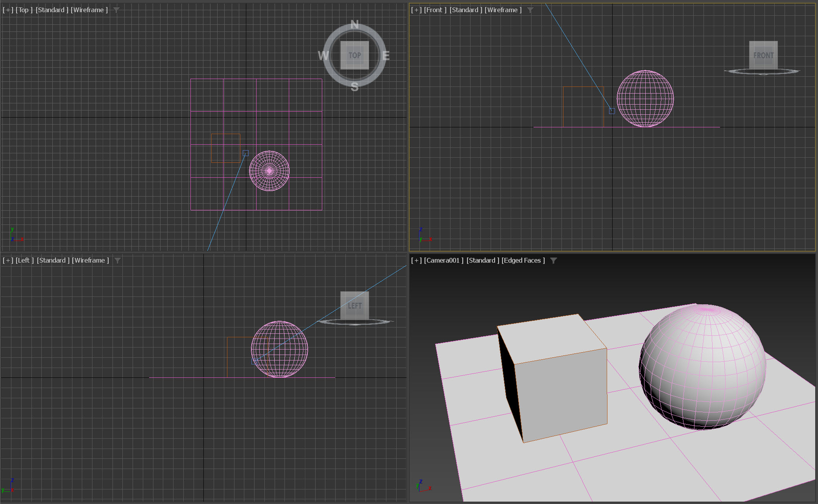Screen dimensions: 818x504
Task: Click the filter funnel icon in Left viewport
Action: [118, 261]
